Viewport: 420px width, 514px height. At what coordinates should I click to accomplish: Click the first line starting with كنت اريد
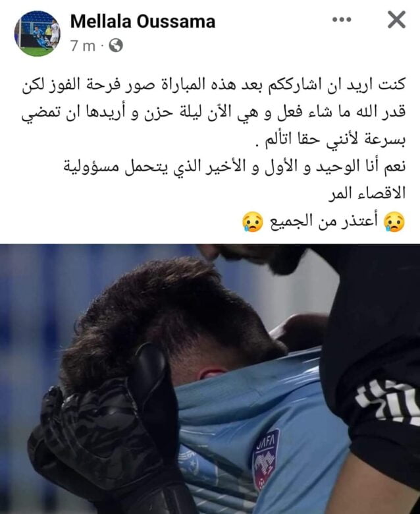(x=214, y=84)
